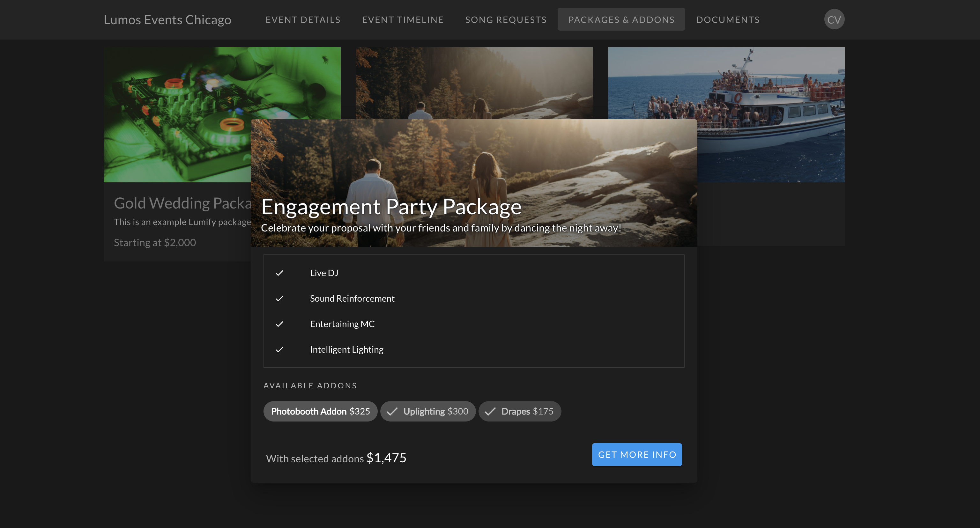Switch to the Song Requests tab
Screen dimensions: 980x528
click(x=506, y=20)
